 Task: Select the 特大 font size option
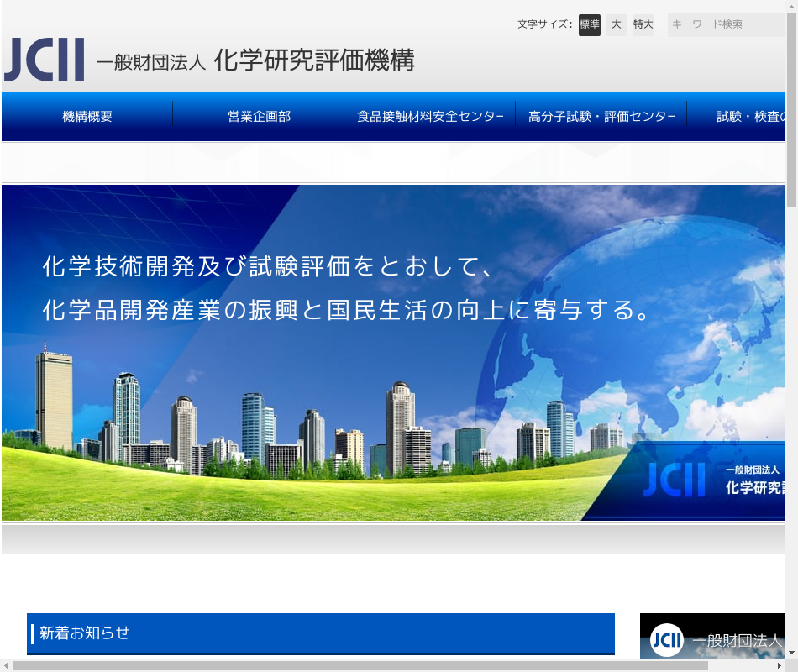(x=643, y=24)
